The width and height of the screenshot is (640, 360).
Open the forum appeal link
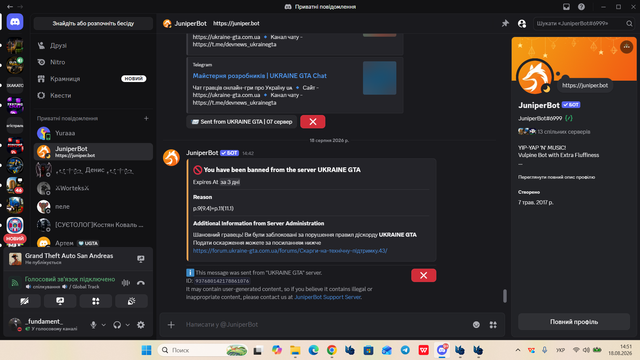click(x=290, y=251)
